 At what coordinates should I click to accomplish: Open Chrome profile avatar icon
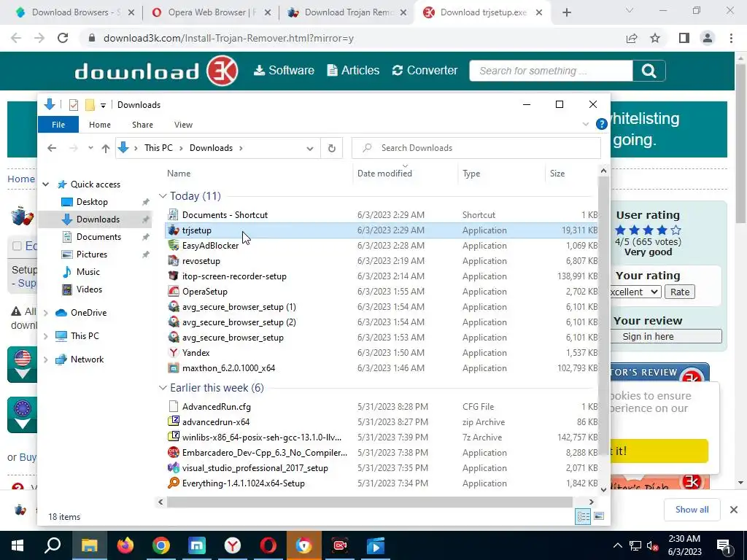(708, 38)
